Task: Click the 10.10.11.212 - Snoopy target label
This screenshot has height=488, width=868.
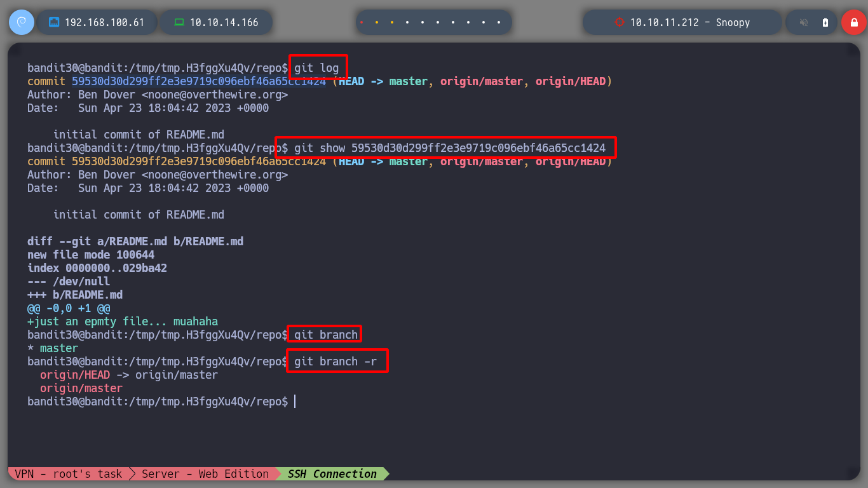Action: coord(690,22)
